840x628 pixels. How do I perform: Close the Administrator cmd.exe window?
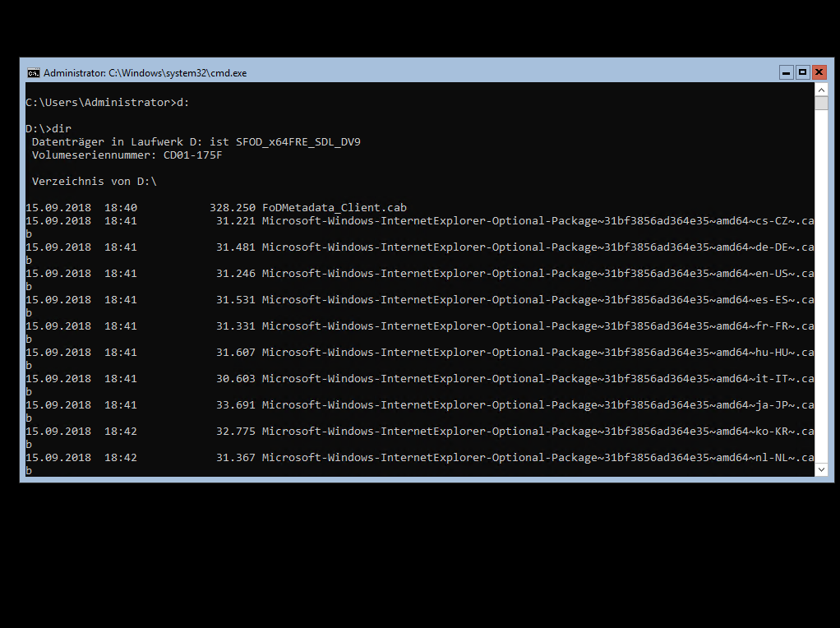[x=819, y=72]
